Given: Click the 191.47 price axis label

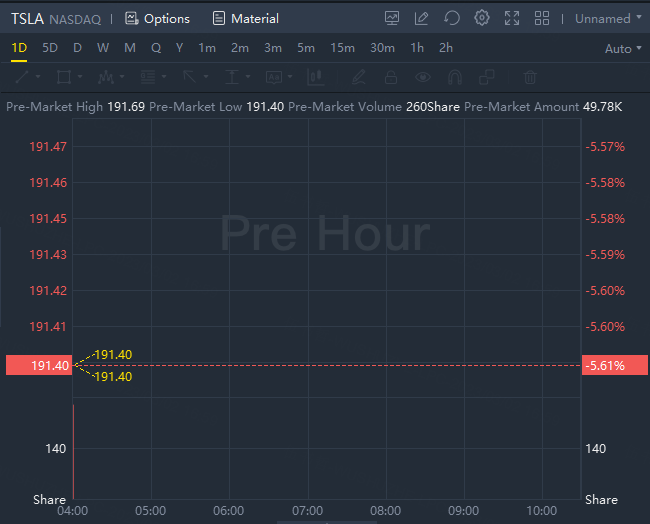Looking at the screenshot, I should pyautogui.click(x=48, y=147).
